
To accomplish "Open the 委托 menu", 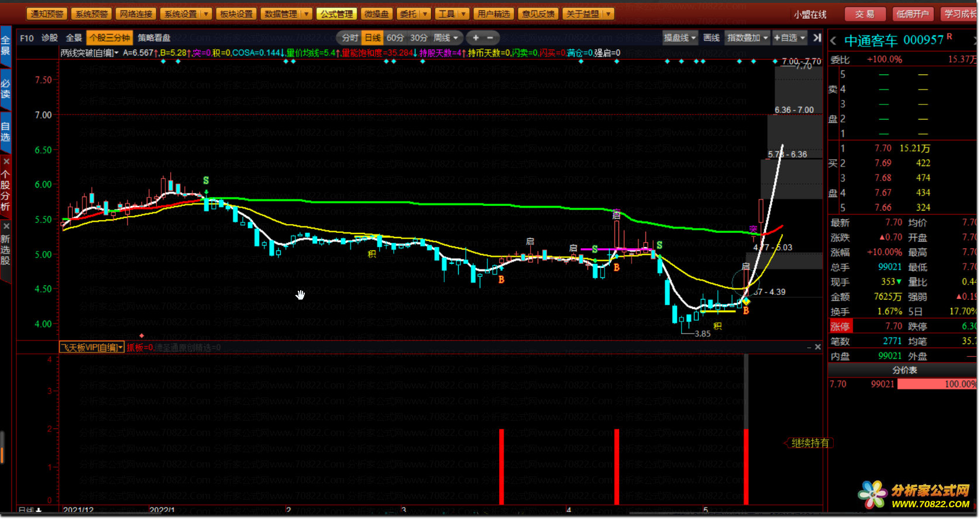I will [408, 14].
